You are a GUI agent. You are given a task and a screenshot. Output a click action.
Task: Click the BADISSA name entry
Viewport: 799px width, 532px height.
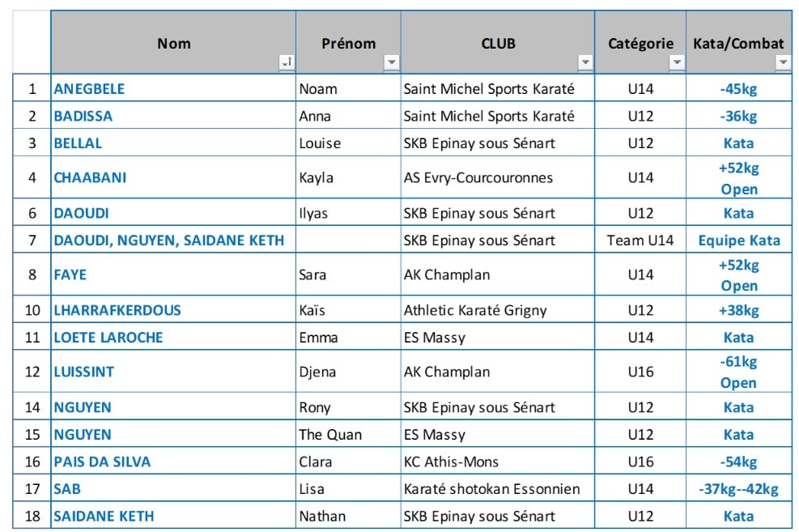click(x=83, y=116)
